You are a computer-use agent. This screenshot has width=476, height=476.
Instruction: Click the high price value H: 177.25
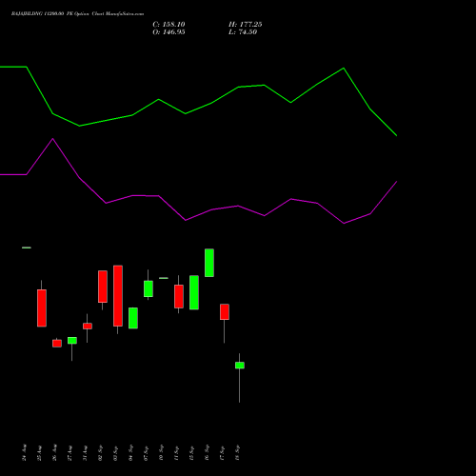tap(246, 25)
